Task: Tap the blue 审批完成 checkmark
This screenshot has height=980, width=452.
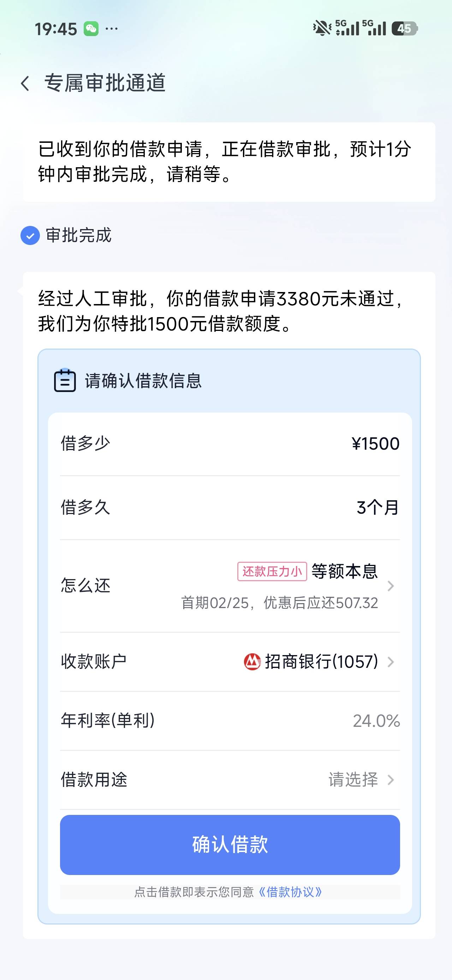Action: tap(30, 235)
